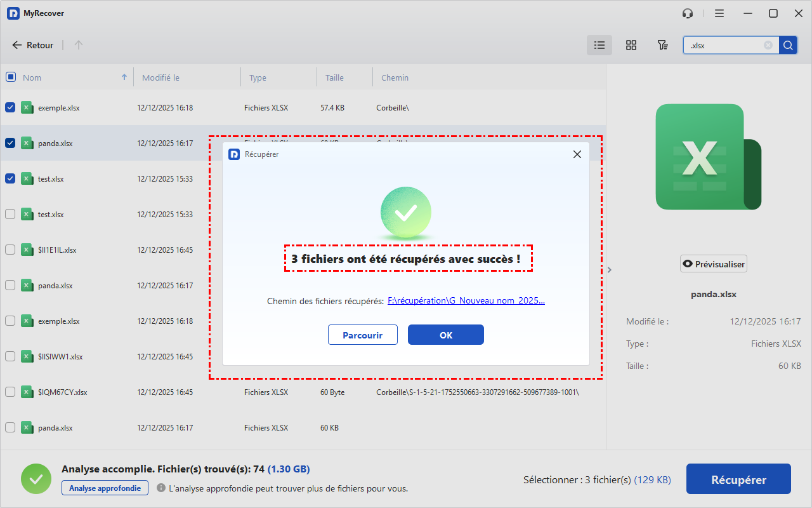812x508 pixels.
Task: Click the search magnifier button
Action: (x=788, y=45)
